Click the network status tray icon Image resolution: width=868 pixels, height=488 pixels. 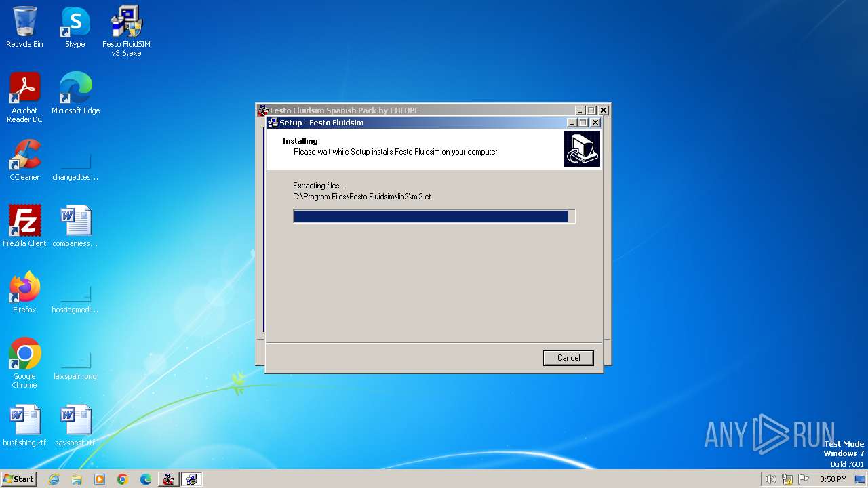click(x=787, y=479)
